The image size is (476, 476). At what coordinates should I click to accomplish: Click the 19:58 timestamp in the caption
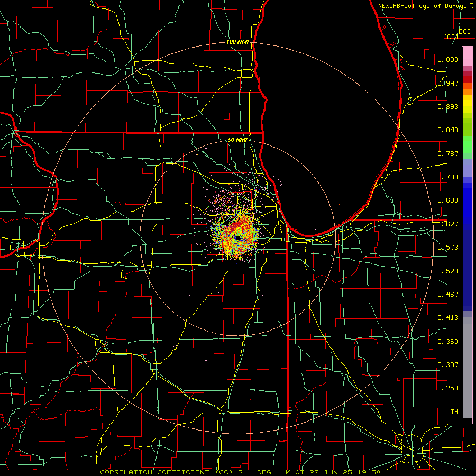coord(370,472)
